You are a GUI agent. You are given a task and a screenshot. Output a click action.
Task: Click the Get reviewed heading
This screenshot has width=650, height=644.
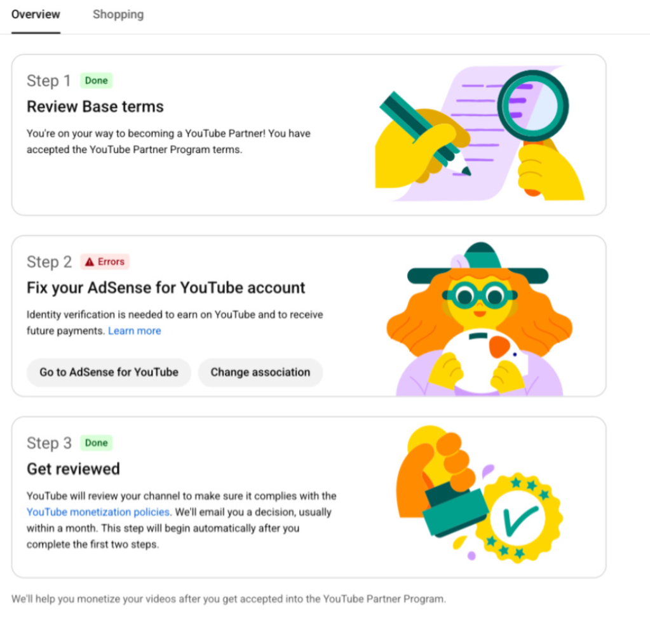pyautogui.click(x=73, y=469)
